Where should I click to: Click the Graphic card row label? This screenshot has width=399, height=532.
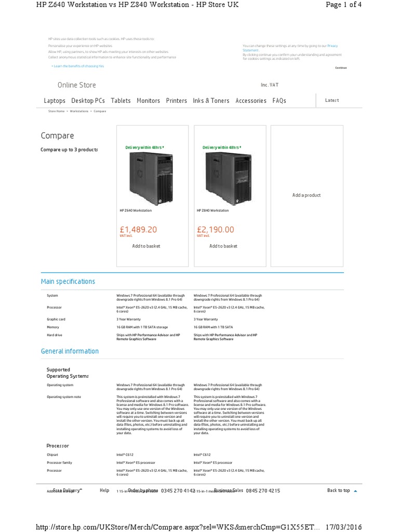coord(56,320)
